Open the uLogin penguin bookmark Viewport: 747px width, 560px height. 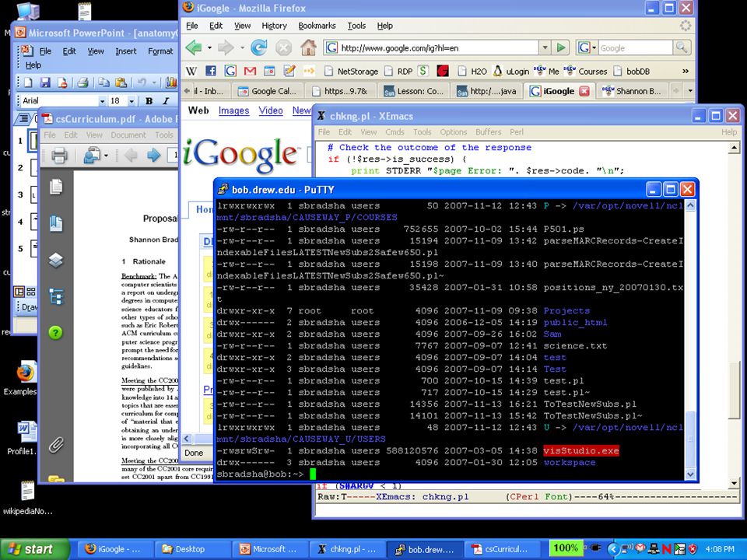[x=511, y=72]
